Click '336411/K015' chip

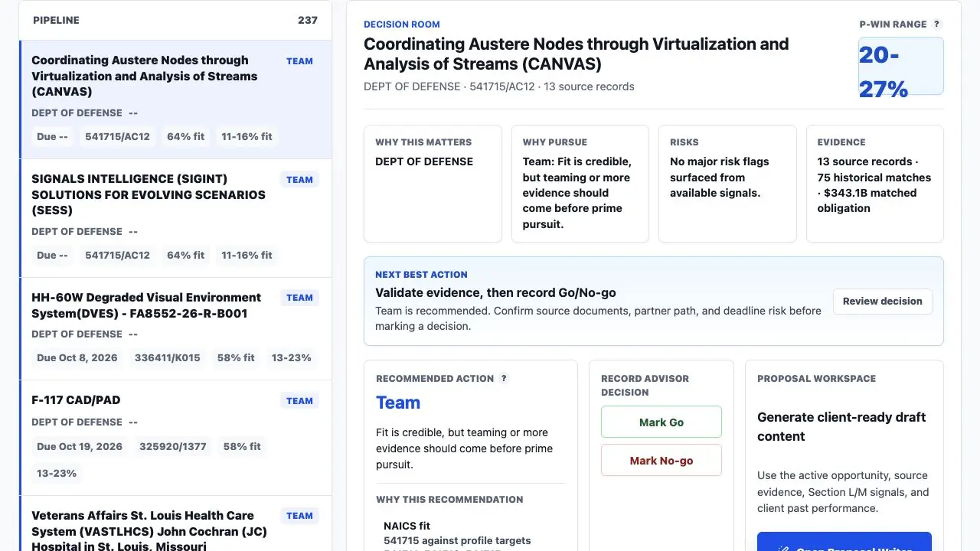168,357
